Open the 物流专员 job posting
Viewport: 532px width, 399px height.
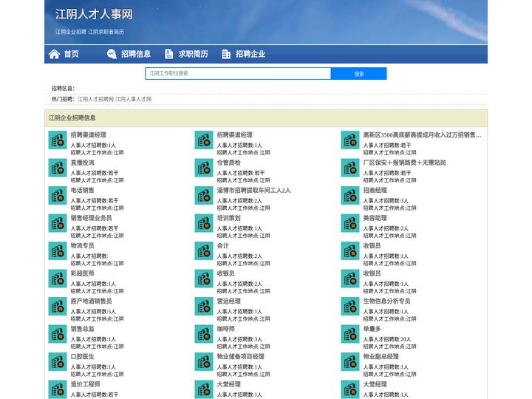click(83, 245)
